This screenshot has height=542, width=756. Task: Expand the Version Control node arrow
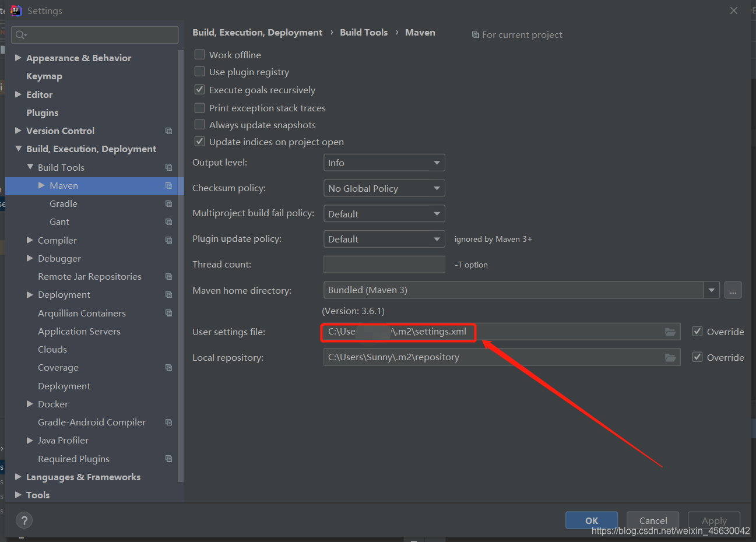(x=18, y=131)
